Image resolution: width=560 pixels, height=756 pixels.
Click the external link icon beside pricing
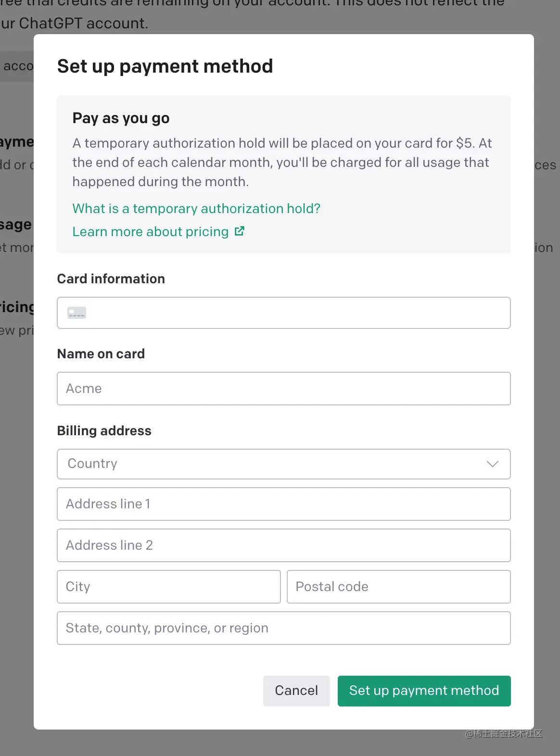click(240, 231)
